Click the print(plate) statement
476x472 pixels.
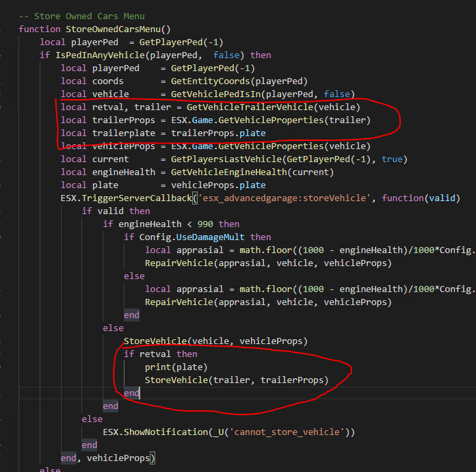176,367
